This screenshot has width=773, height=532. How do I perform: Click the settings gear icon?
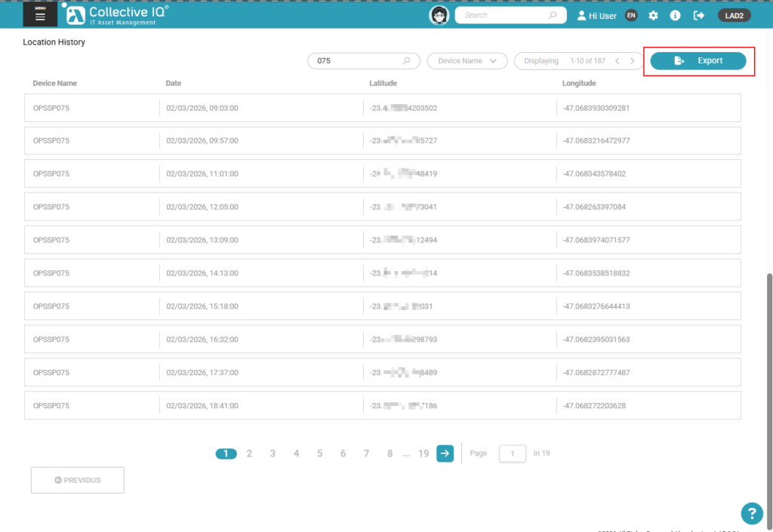click(x=653, y=15)
